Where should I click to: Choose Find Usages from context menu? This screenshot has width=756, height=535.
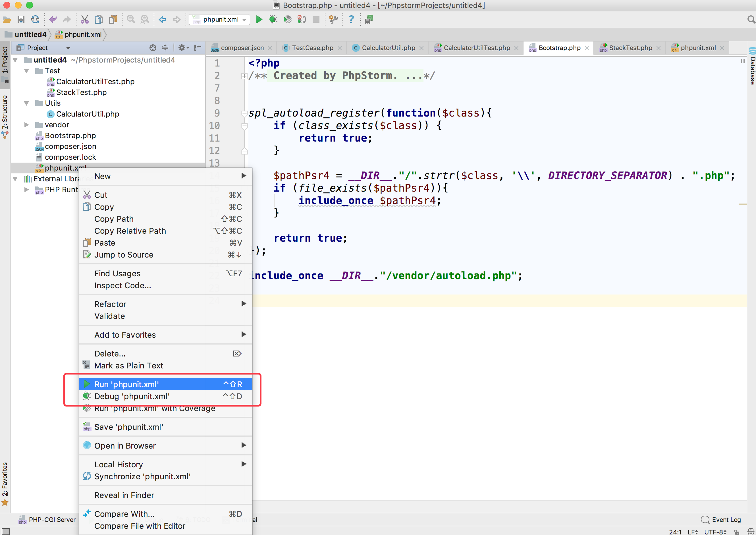point(166,273)
